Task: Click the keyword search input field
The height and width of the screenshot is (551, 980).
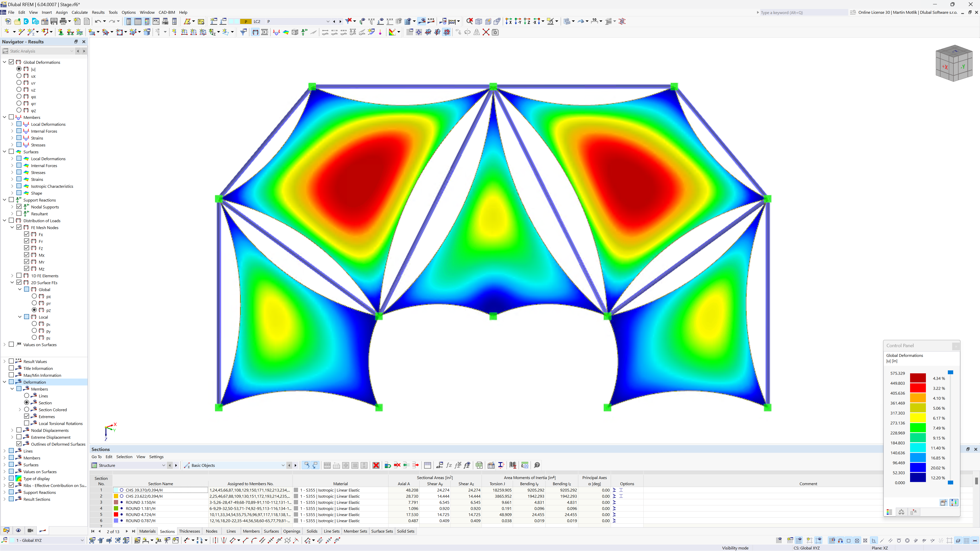Action: click(x=803, y=12)
